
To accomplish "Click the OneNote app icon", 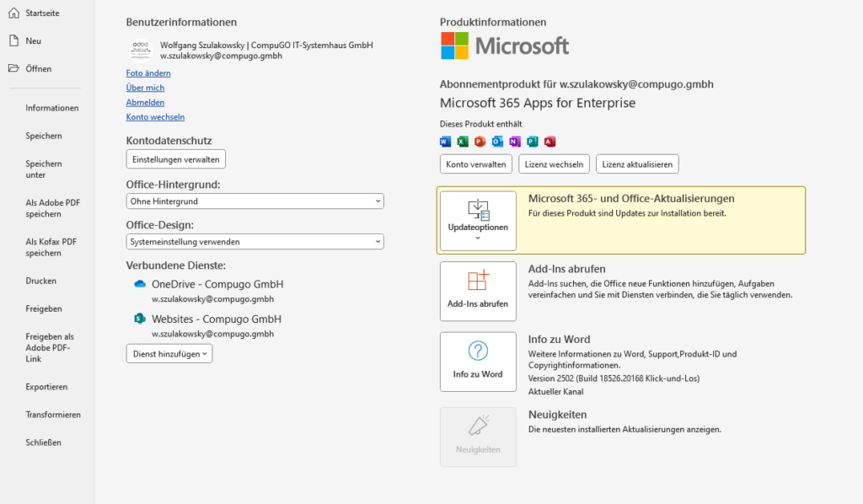I will point(515,142).
